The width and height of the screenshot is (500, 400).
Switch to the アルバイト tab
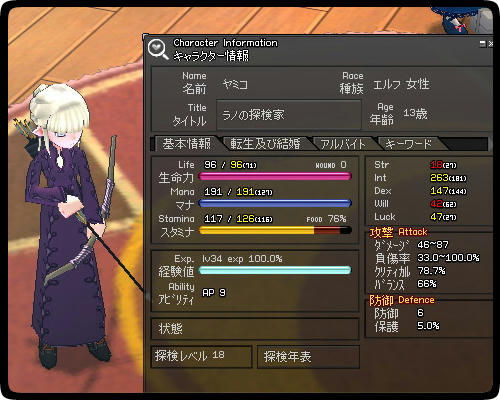[343, 144]
